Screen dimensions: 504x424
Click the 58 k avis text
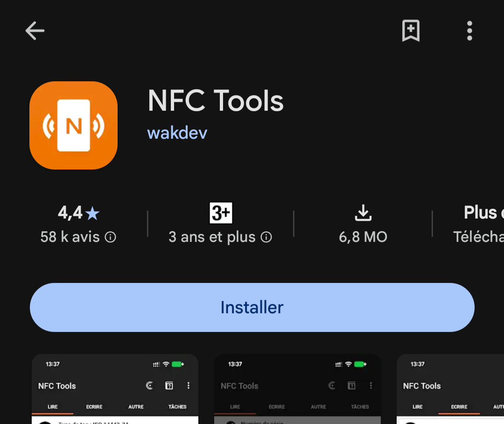[70, 237]
